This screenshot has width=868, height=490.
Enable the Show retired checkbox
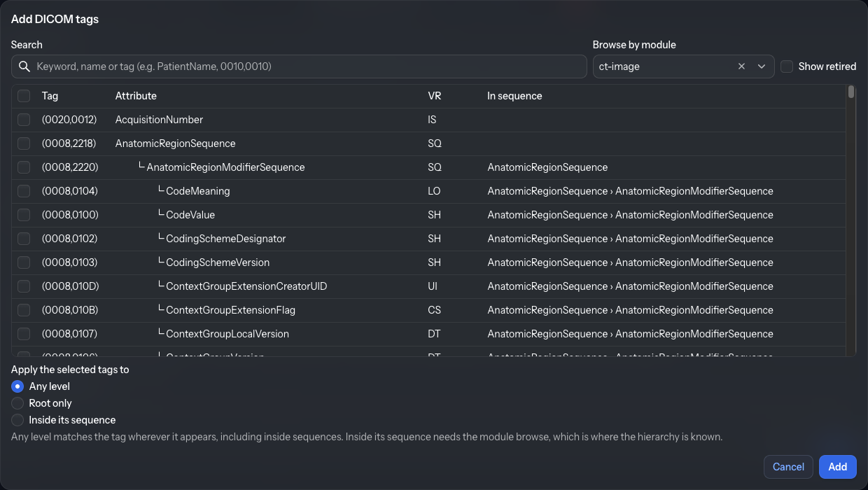[x=787, y=66]
